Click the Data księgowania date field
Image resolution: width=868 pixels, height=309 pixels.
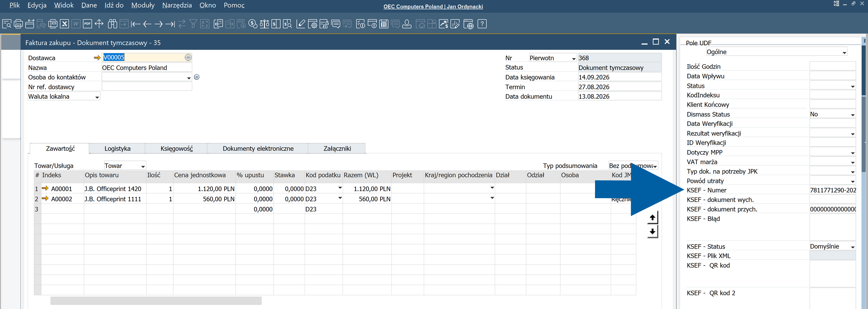[620, 77]
